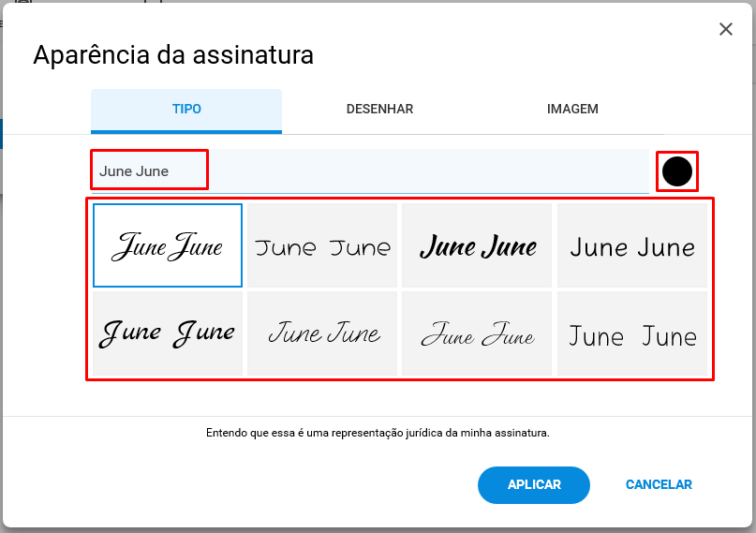
Task: Pick the wide rounded print signature style
Action: tap(322, 245)
